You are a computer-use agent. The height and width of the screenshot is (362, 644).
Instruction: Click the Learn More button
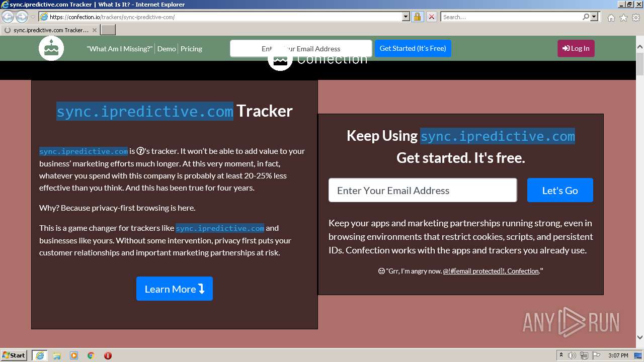coord(175,289)
